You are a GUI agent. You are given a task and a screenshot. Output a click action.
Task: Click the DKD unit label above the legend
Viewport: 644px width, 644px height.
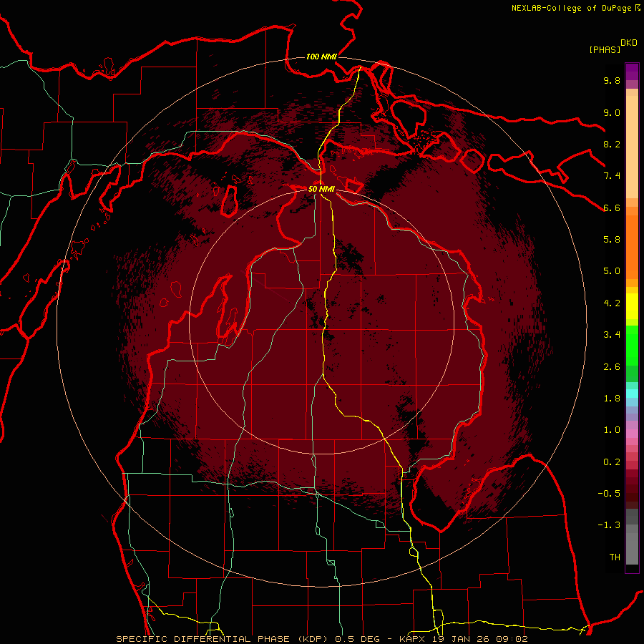pyautogui.click(x=629, y=43)
